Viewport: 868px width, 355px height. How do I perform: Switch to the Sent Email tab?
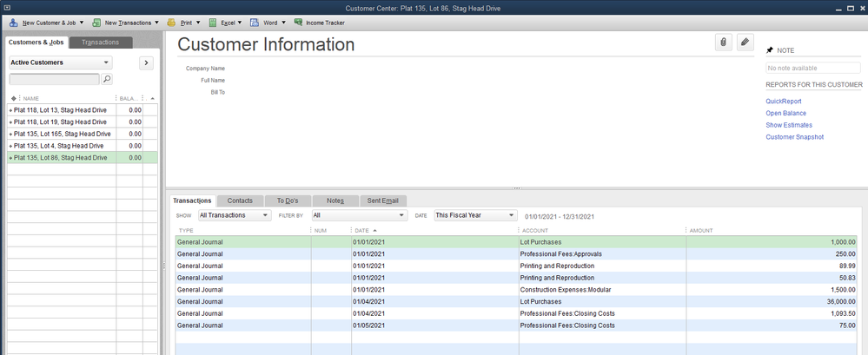click(x=383, y=201)
